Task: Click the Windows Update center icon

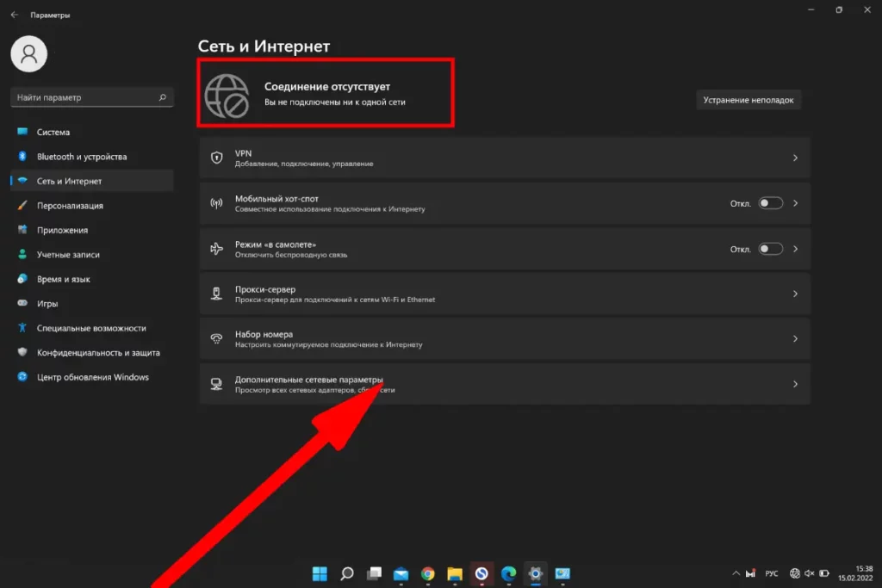Action: [x=22, y=377]
